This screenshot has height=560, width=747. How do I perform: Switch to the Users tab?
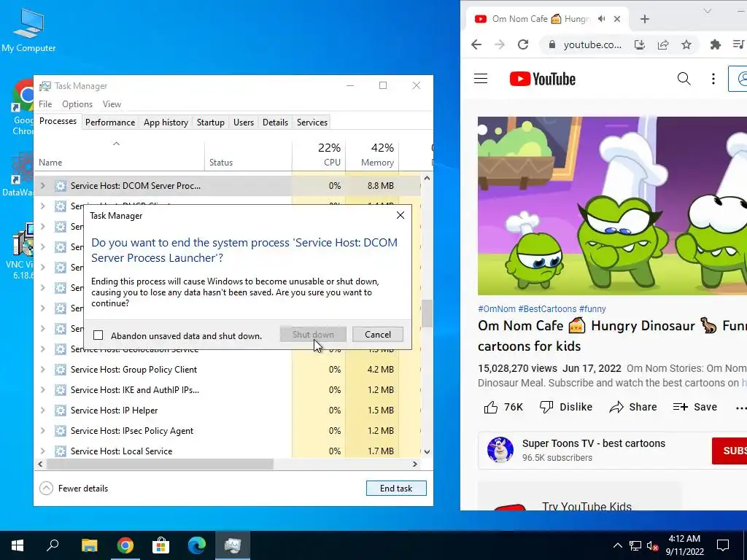click(x=244, y=122)
